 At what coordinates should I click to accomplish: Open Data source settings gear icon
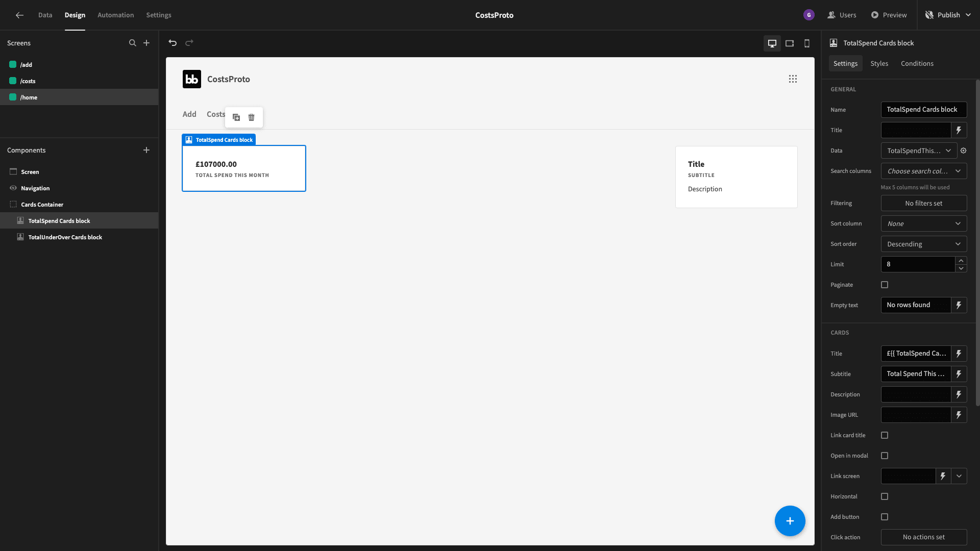click(x=964, y=151)
